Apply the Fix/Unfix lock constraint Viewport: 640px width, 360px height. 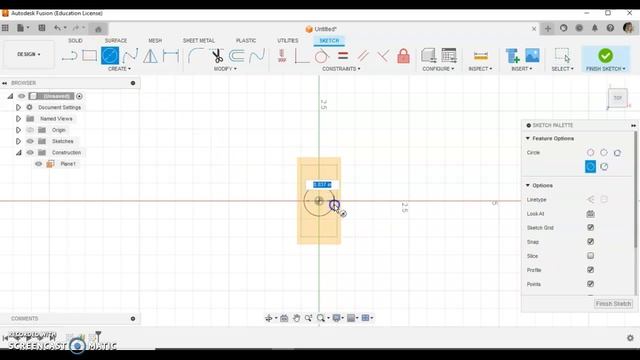coord(403,56)
